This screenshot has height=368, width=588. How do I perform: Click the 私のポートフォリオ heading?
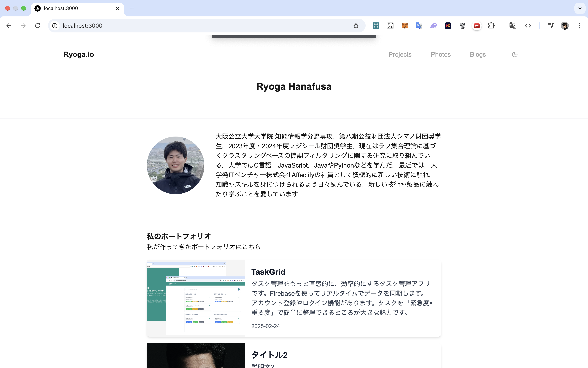coord(179,236)
